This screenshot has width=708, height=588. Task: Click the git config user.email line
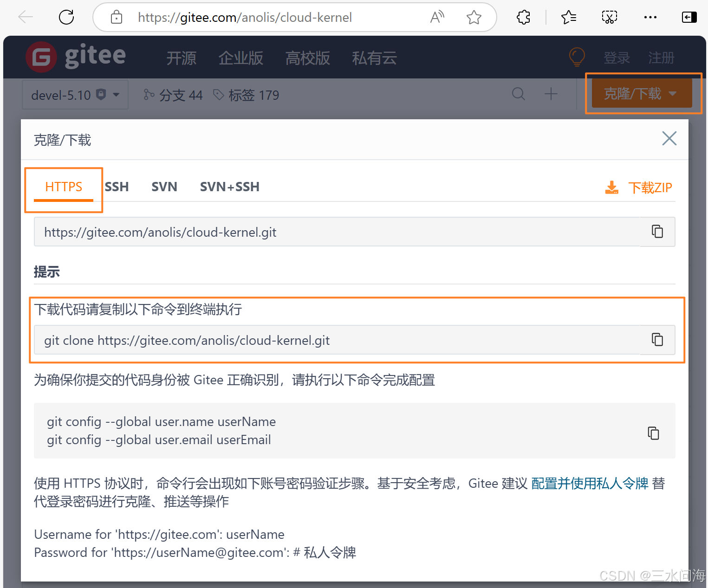click(x=159, y=439)
